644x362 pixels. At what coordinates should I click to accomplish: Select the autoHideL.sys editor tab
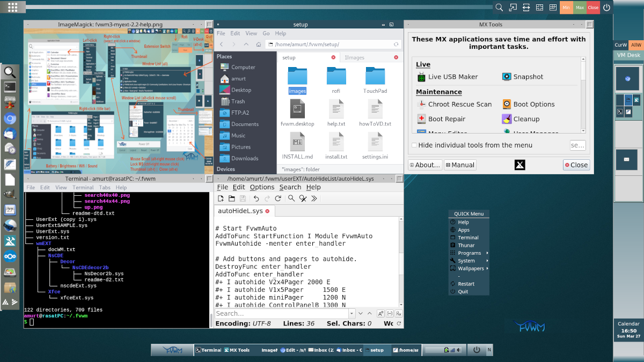click(244, 211)
